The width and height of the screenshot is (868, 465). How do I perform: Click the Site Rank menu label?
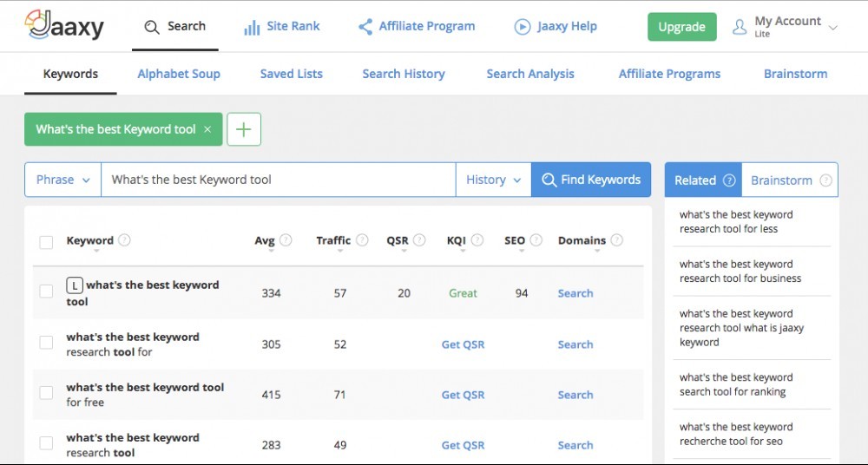(293, 26)
